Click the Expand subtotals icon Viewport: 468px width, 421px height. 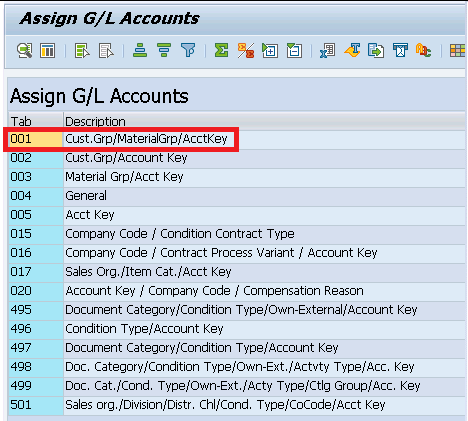coord(270,51)
